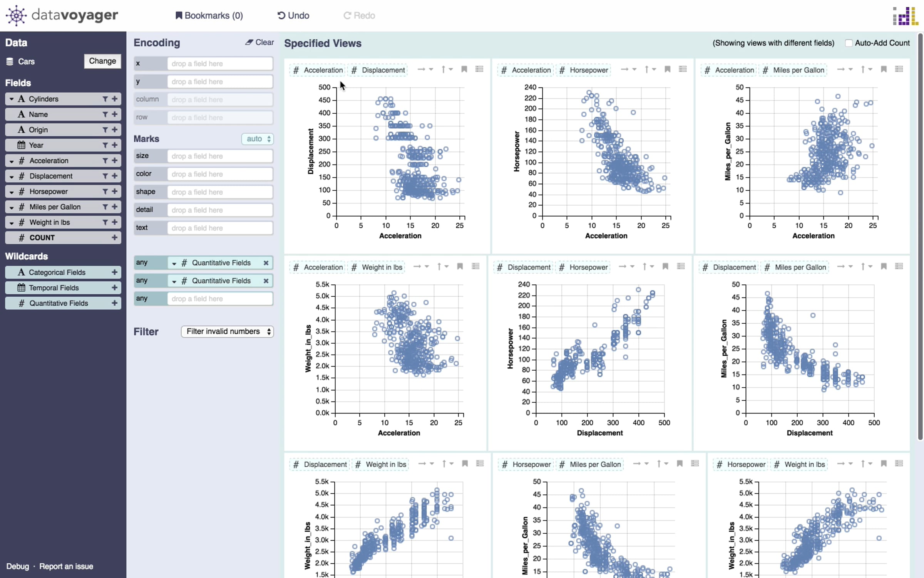Click the x encoding drop field
This screenshot has height=578, width=924.
[x=220, y=64]
